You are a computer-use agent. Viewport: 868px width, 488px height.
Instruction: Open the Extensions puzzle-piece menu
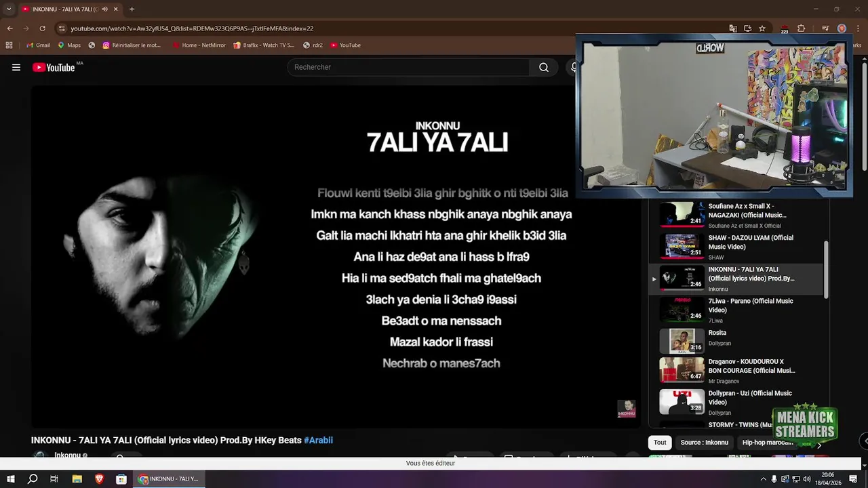tap(801, 28)
